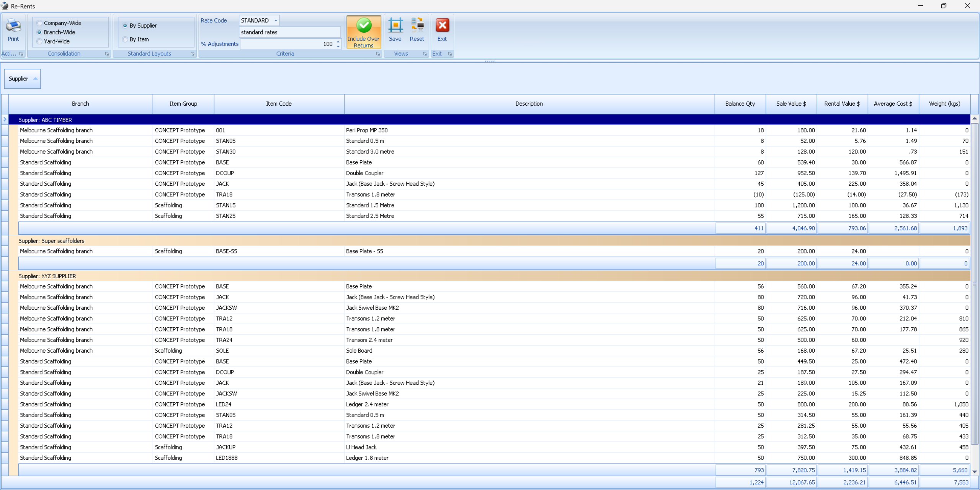The image size is (980, 490).
Task: Expand the ABC TIMBER row indicator
Action: point(5,119)
